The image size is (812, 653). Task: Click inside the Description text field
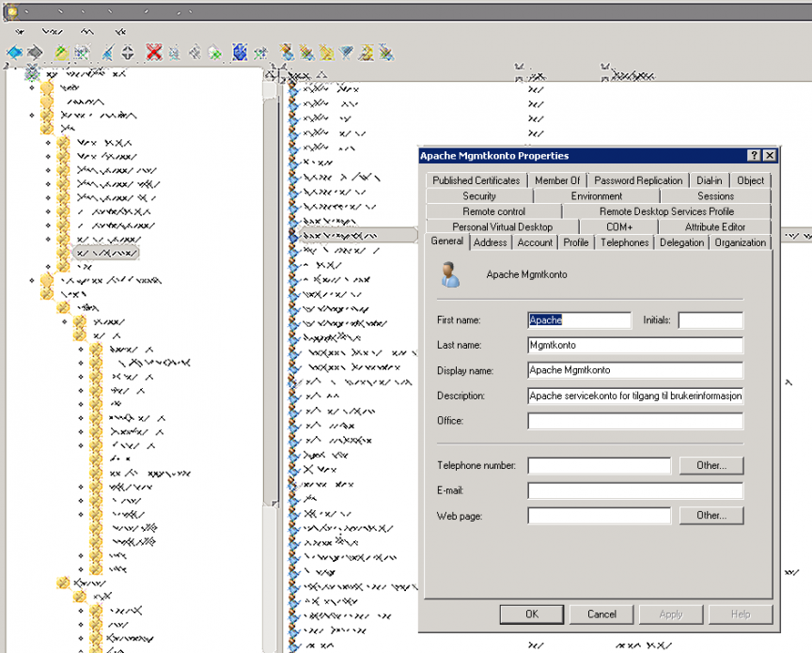point(634,396)
